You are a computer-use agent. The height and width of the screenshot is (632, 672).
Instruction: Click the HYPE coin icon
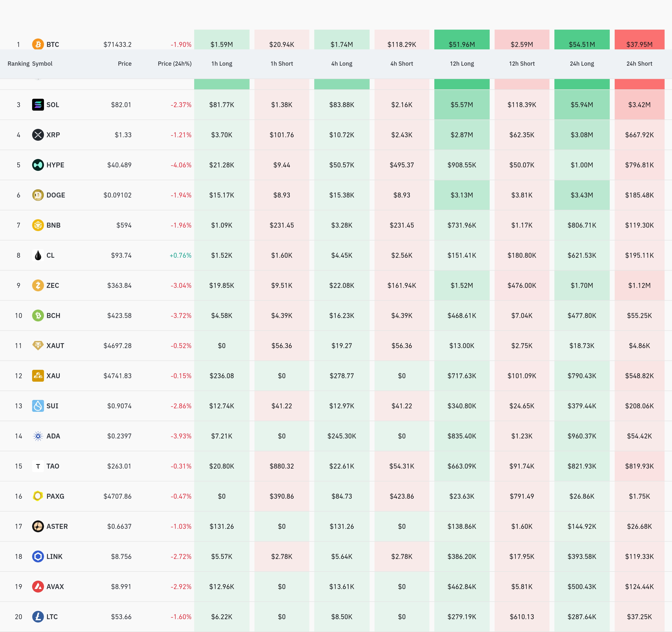(38, 165)
